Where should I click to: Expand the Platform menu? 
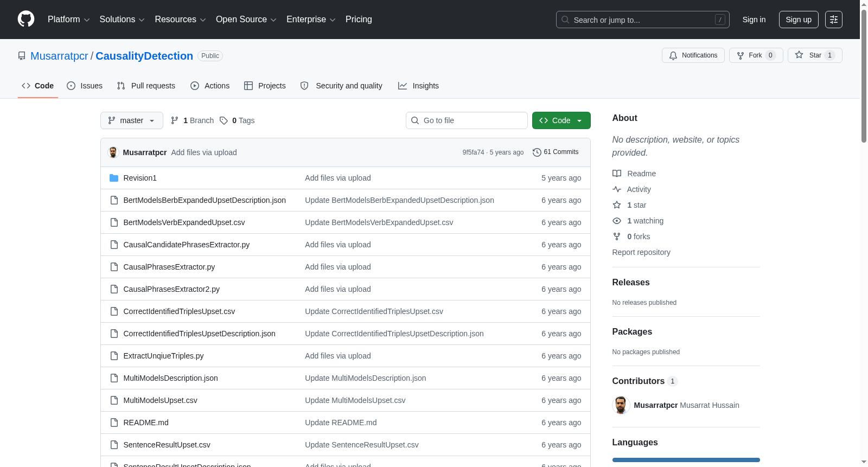tap(68, 20)
